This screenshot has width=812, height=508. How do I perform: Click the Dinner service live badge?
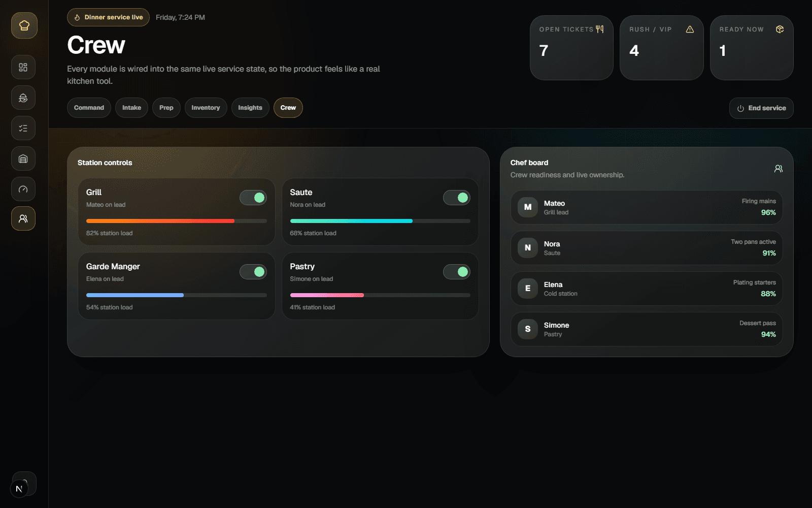pyautogui.click(x=108, y=17)
